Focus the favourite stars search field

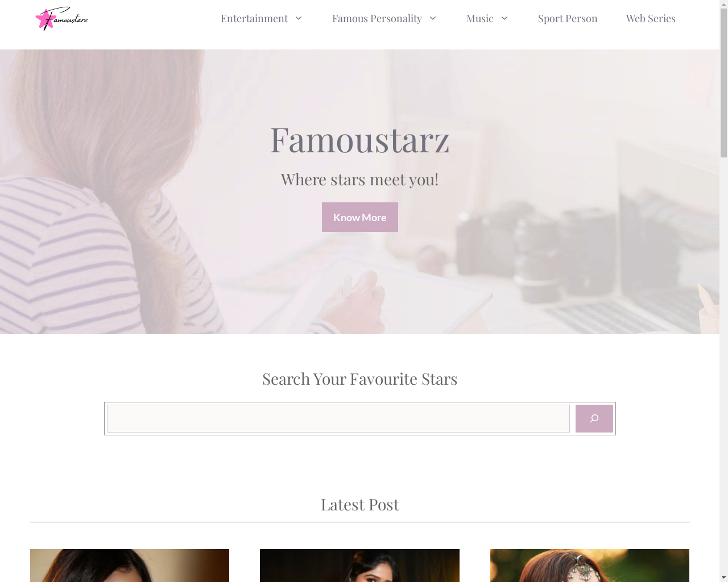coord(338,418)
